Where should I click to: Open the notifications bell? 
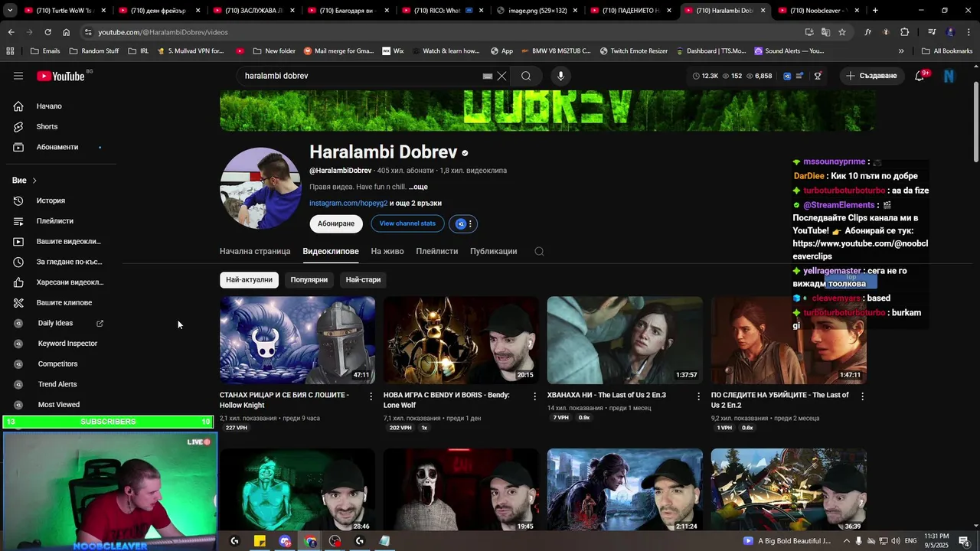[x=920, y=76]
